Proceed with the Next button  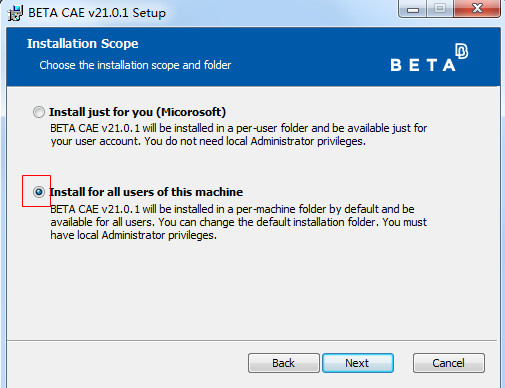tap(358, 363)
